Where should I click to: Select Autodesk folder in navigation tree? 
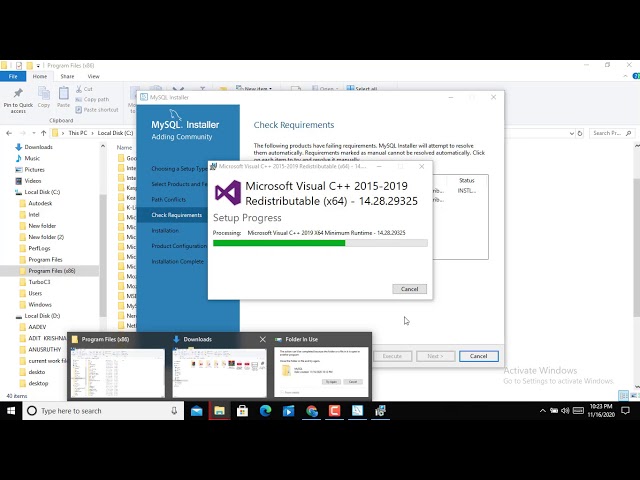pos(40,203)
